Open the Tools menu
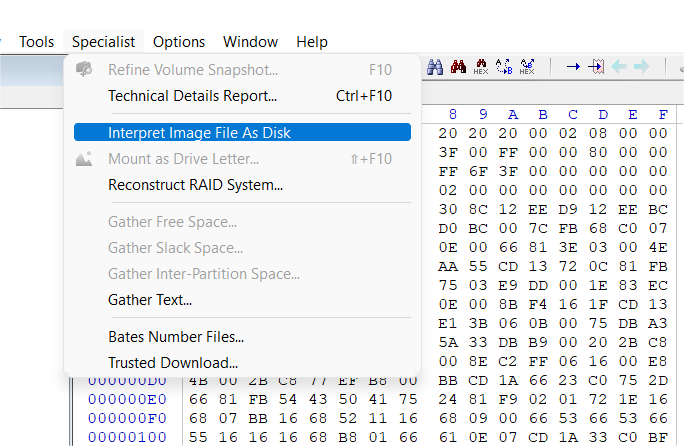 [x=37, y=41]
